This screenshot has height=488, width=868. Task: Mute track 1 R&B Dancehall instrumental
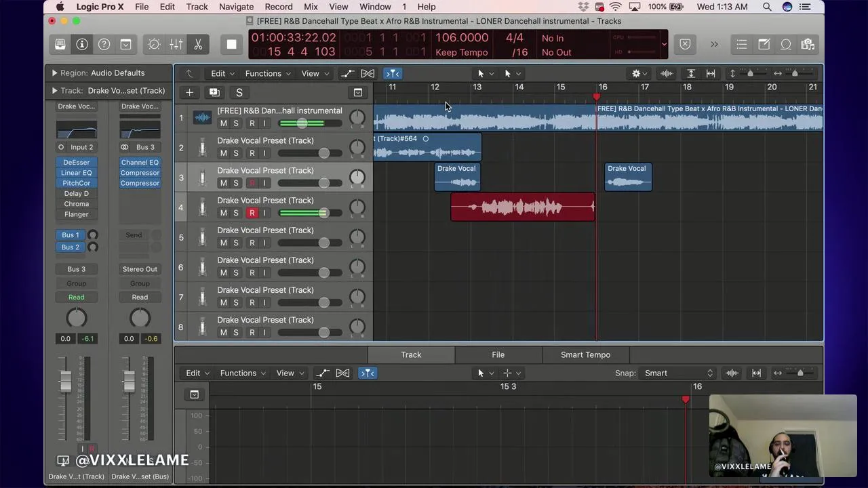[x=223, y=123]
